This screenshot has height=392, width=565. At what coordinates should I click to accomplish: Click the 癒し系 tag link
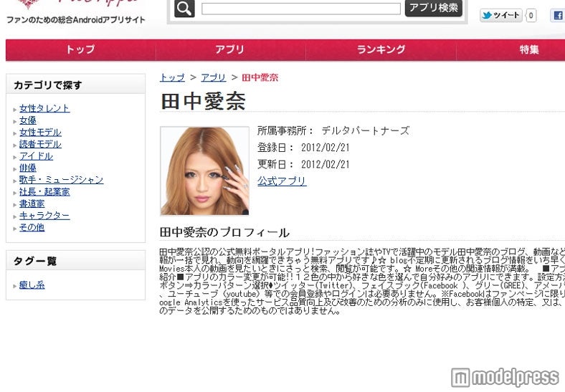pyautogui.click(x=32, y=285)
